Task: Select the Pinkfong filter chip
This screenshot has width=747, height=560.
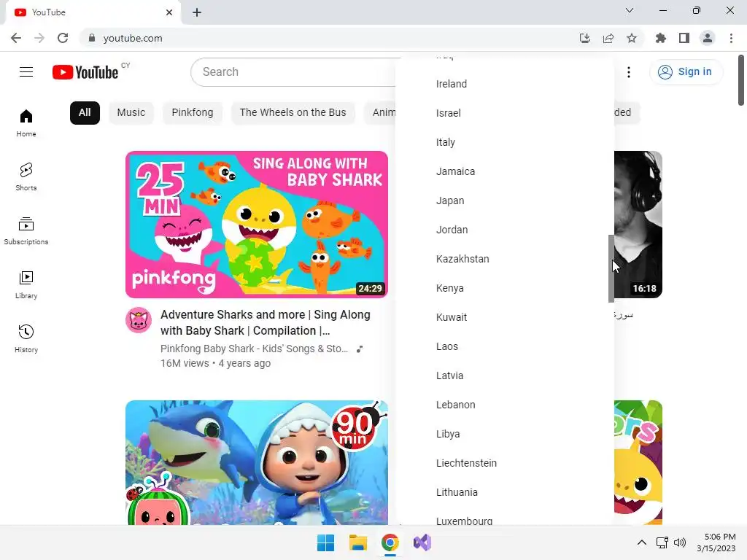Action: click(x=193, y=113)
